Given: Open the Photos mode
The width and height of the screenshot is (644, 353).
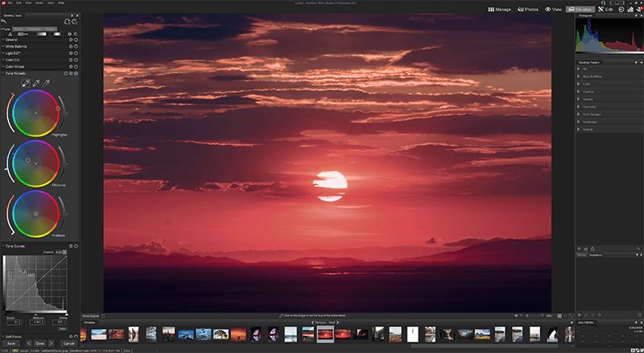Looking at the screenshot, I should pos(528,9).
